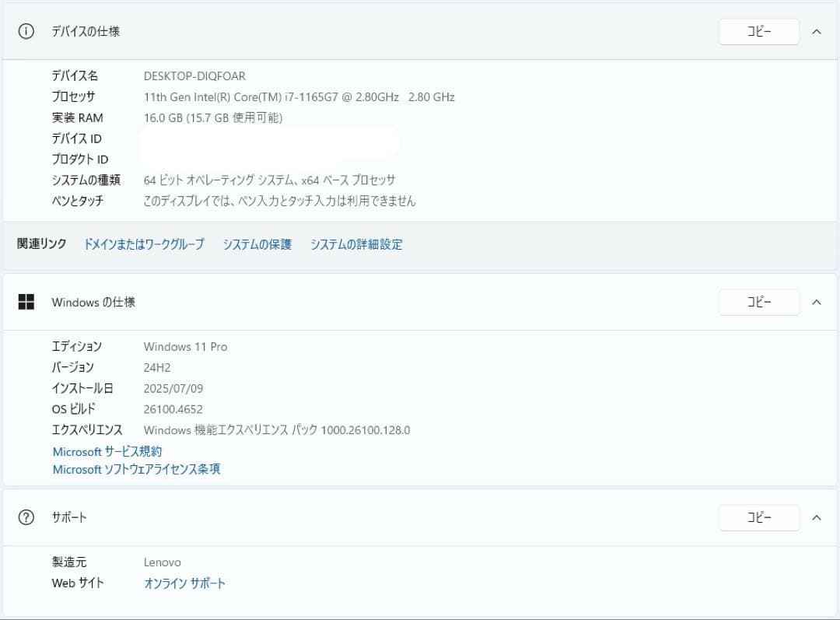Screen dimensions: 840x620
Task: Open Microsoft サービス規約
Action: click(107, 450)
